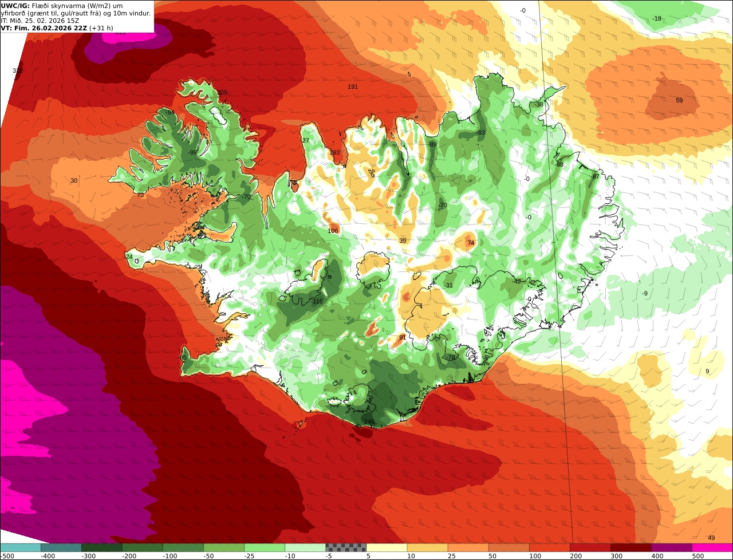This screenshot has height=560, width=733.
Task: Click the '59' value in the northeast sea
Action: coord(679,100)
